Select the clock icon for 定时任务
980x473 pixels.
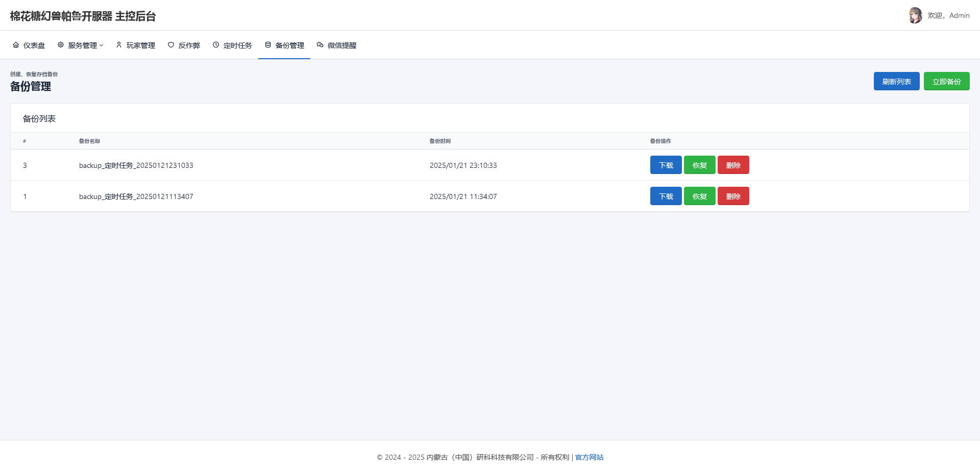coord(216,45)
